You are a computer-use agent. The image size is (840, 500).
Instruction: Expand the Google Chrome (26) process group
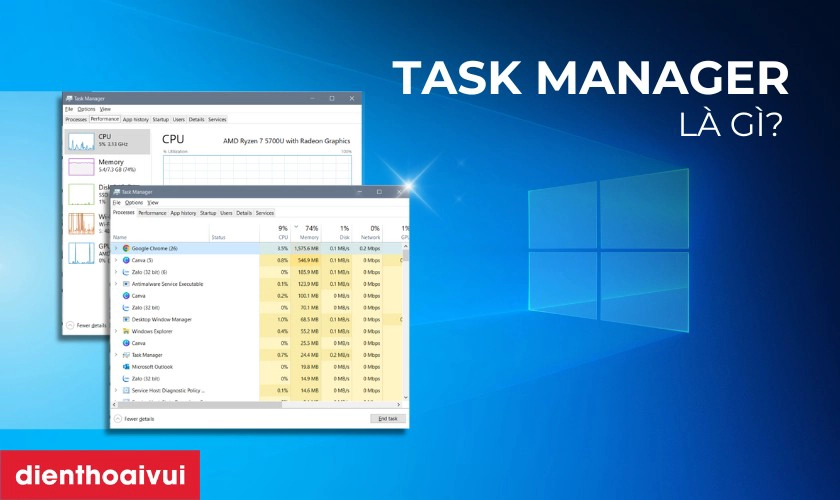[x=116, y=248]
